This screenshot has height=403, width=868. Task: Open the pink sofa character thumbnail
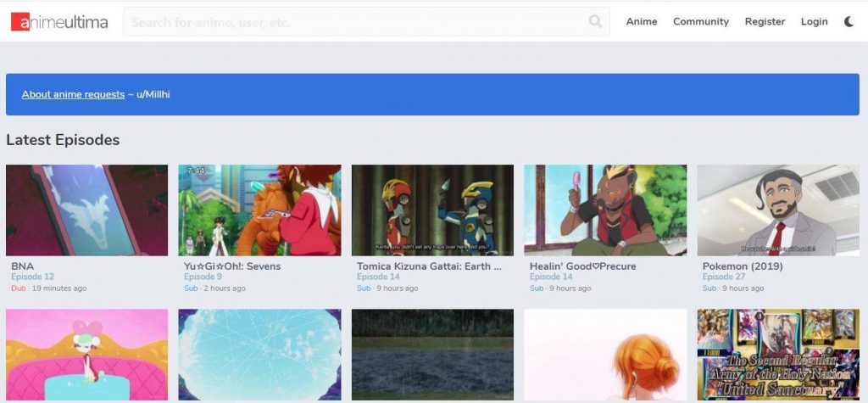[x=87, y=355]
